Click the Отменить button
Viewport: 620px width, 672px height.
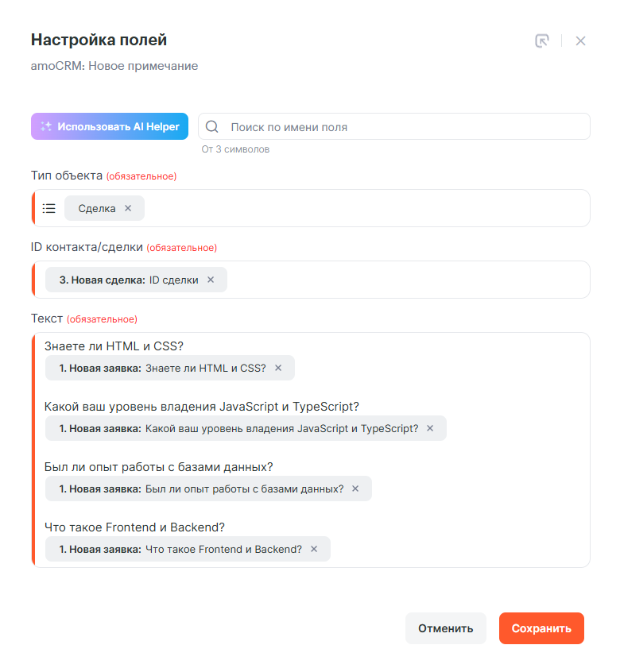(x=445, y=628)
